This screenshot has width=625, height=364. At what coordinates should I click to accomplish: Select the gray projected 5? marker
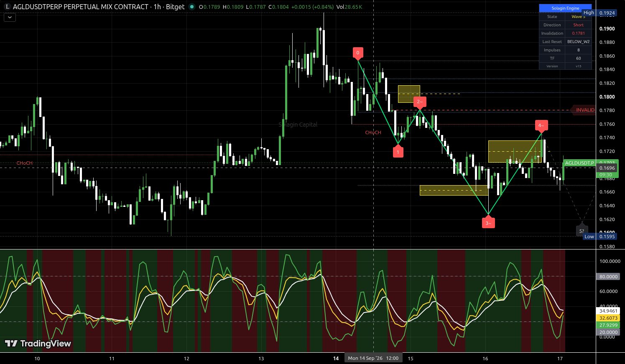tap(582, 231)
